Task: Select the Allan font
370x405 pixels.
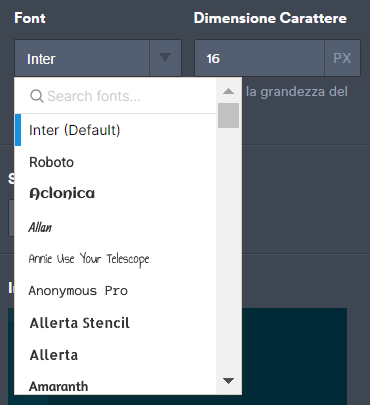Action: tap(115, 227)
